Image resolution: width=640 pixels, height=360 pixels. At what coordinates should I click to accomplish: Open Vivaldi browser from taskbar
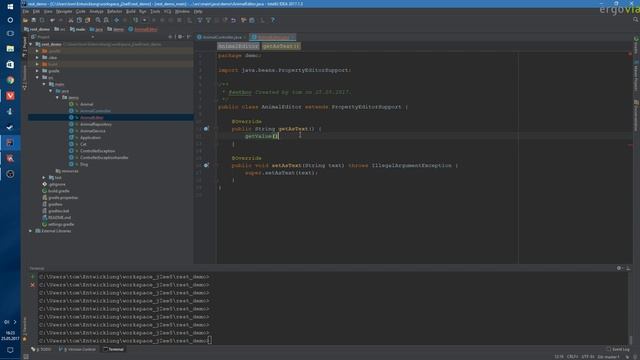point(10,96)
